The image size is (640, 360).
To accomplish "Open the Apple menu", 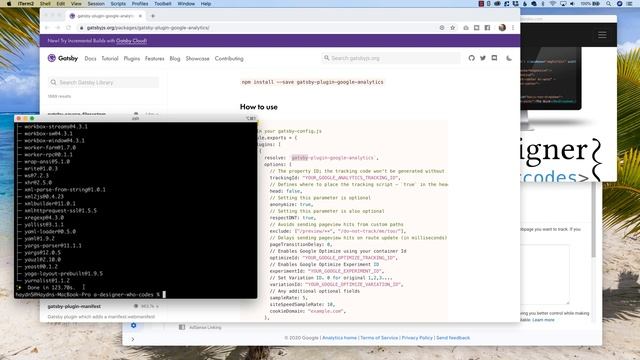I will pos(9,4).
